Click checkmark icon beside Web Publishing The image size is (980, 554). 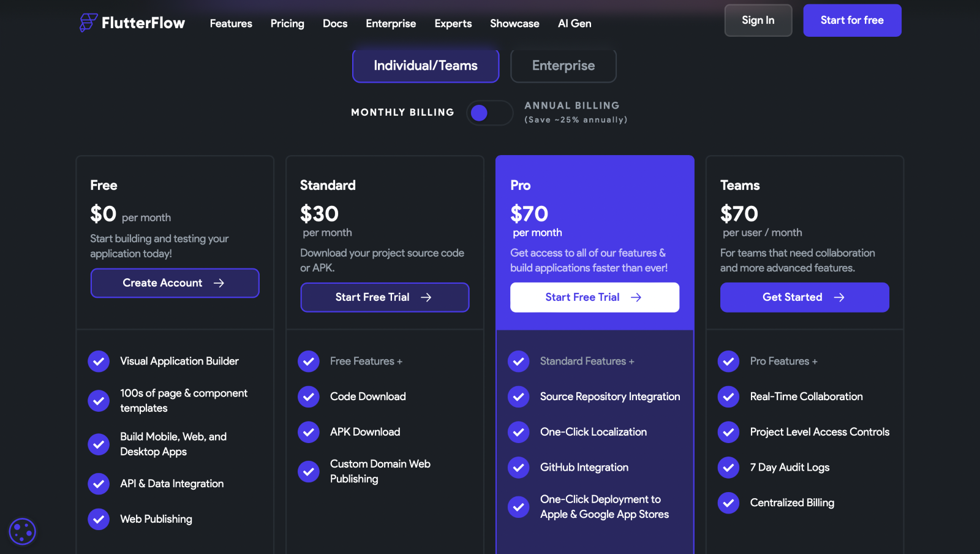pyautogui.click(x=99, y=519)
